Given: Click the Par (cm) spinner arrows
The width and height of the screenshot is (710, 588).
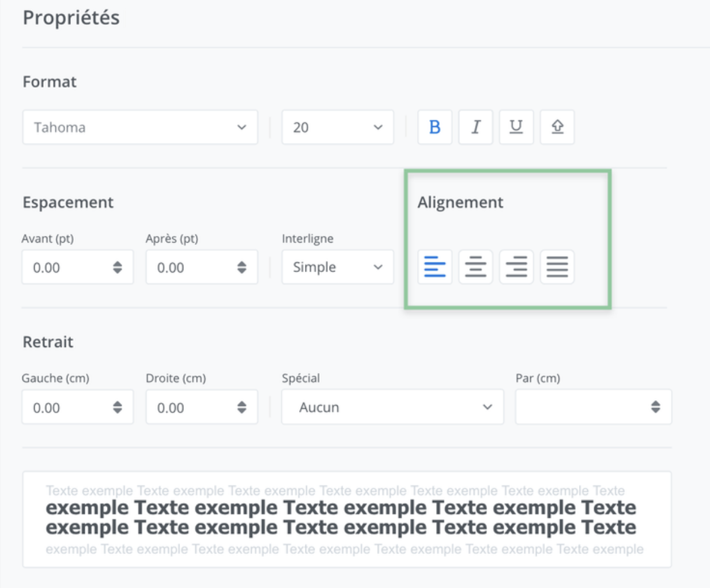Looking at the screenshot, I should [655, 407].
